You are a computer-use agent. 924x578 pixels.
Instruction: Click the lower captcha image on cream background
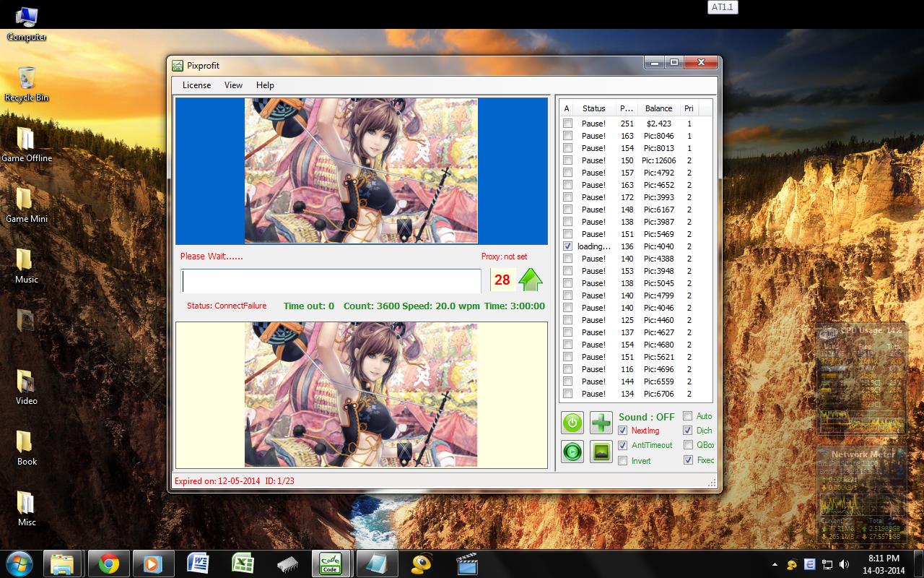(x=361, y=394)
